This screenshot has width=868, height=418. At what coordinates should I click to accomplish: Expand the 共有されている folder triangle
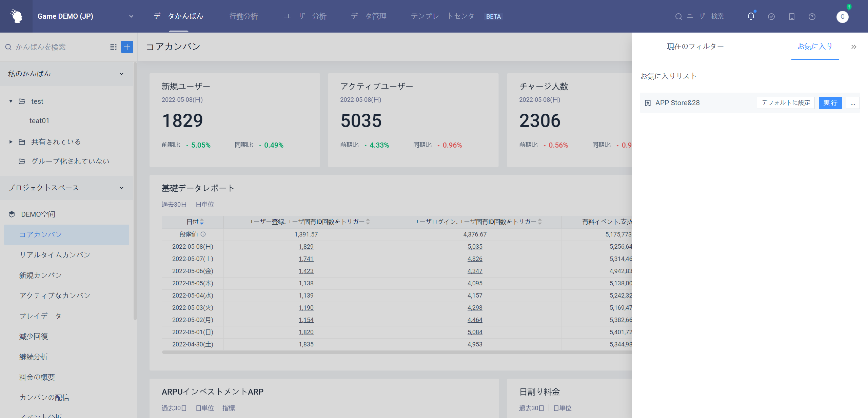(x=11, y=142)
